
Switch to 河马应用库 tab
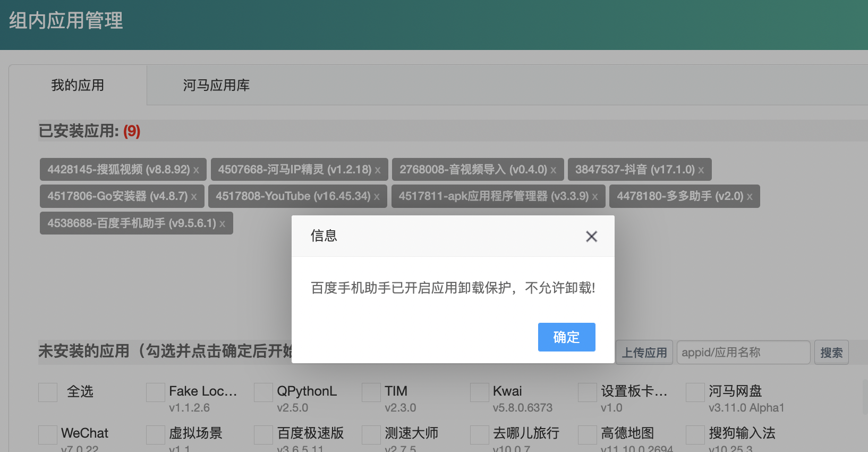(x=216, y=85)
